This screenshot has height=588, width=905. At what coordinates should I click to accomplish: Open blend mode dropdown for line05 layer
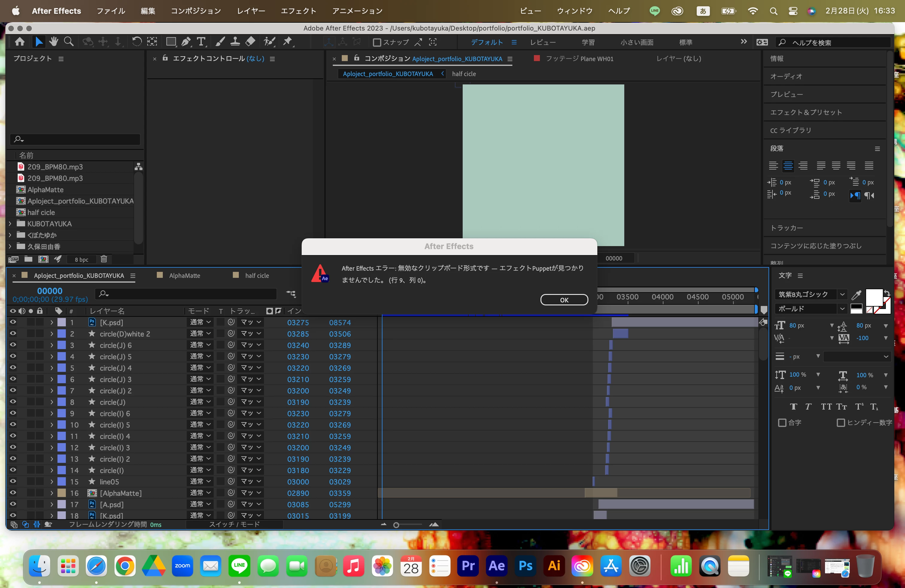[x=201, y=481]
